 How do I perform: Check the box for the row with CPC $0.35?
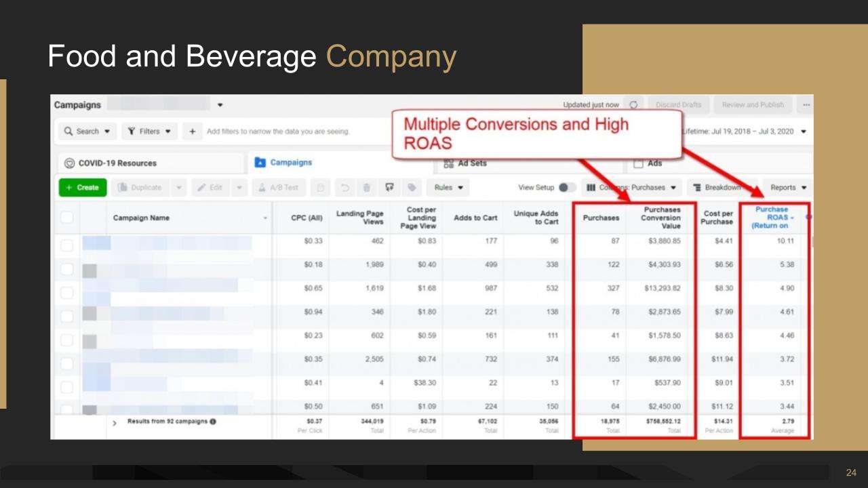coord(66,365)
